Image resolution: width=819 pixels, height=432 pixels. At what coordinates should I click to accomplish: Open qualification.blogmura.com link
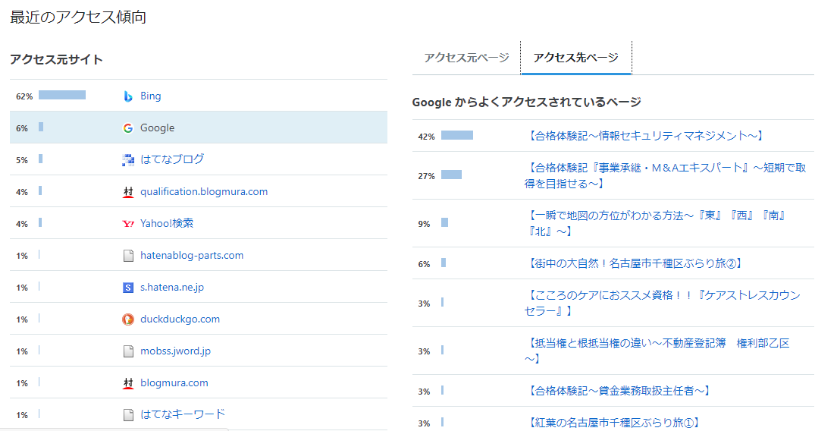pyautogui.click(x=204, y=192)
